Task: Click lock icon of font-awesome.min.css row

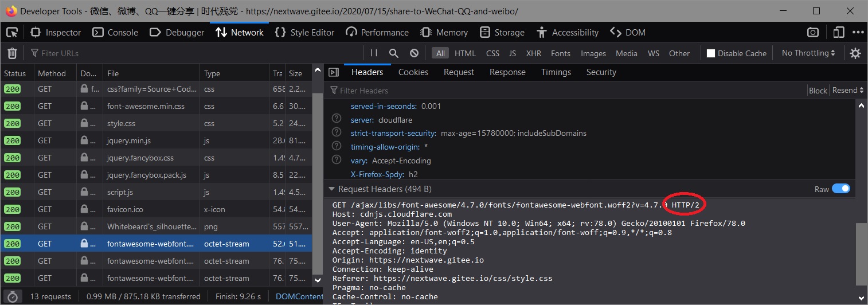Action: point(84,106)
